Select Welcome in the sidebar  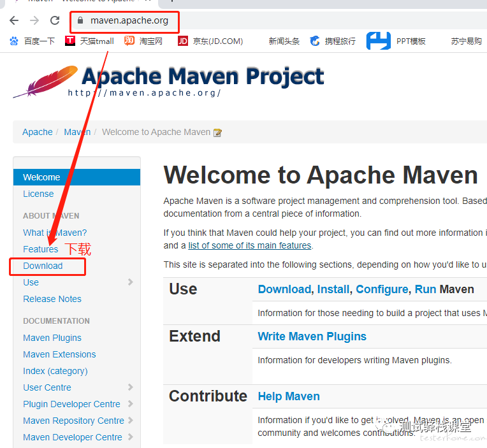[x=76, y=177]
